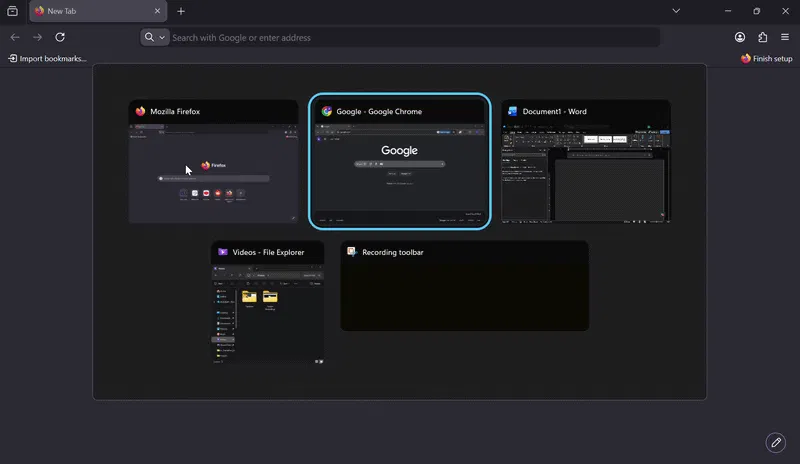Image resolution: width=800 pixels, height=464 pixels.
Task: Click Document1 - Word title text
Action: coord(555,111)
